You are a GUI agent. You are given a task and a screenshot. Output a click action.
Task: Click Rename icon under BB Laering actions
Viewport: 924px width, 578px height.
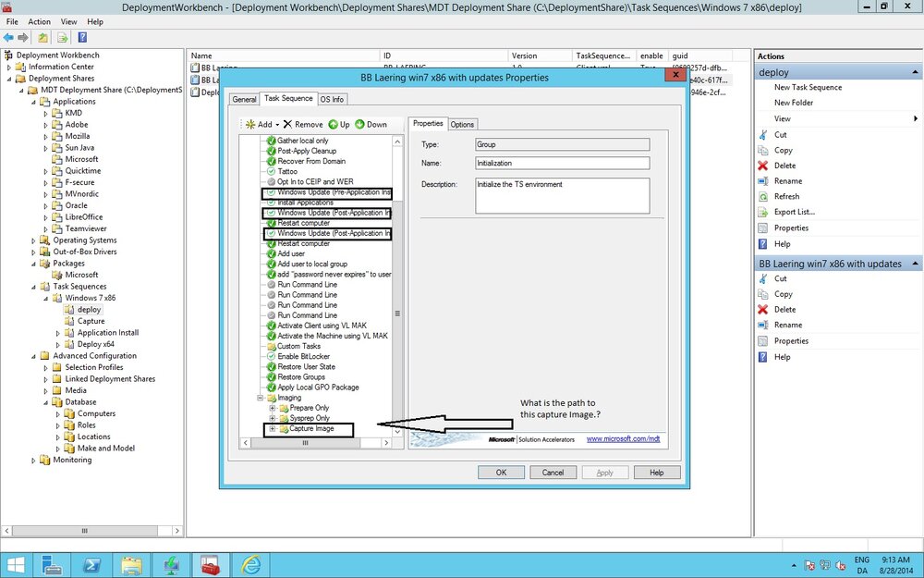click(x=763, y=325)
